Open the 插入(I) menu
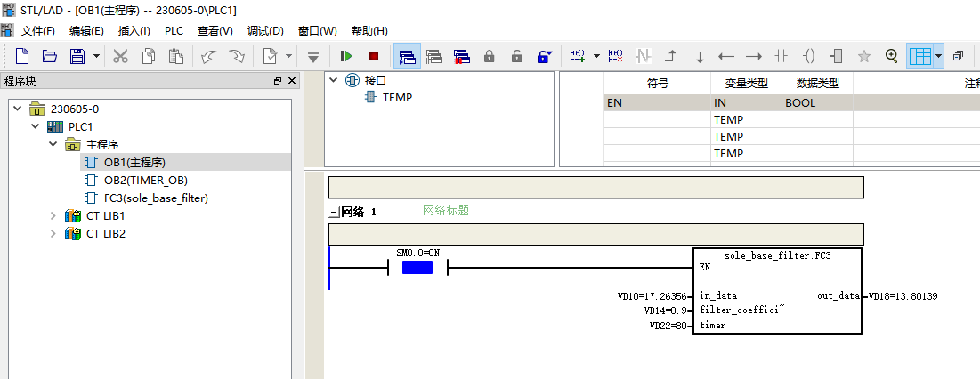The width and height of the screenshot is (980, 379). (x=134, y=30)
